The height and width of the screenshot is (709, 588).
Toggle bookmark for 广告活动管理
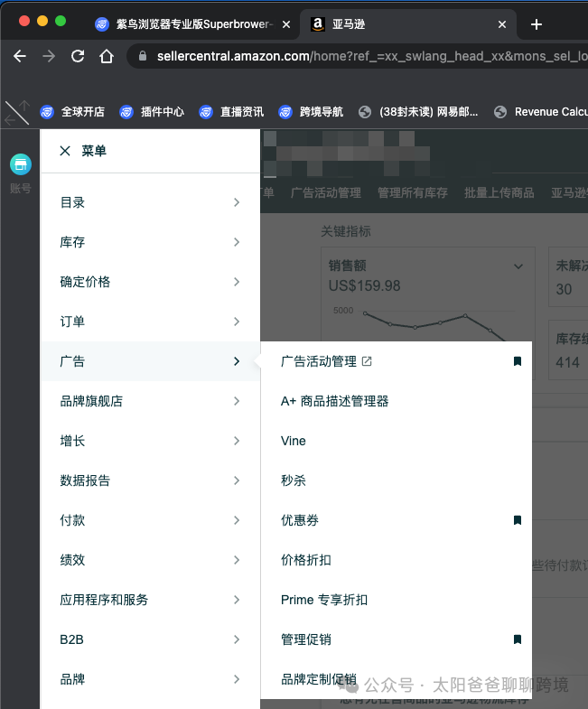(518, 361)
